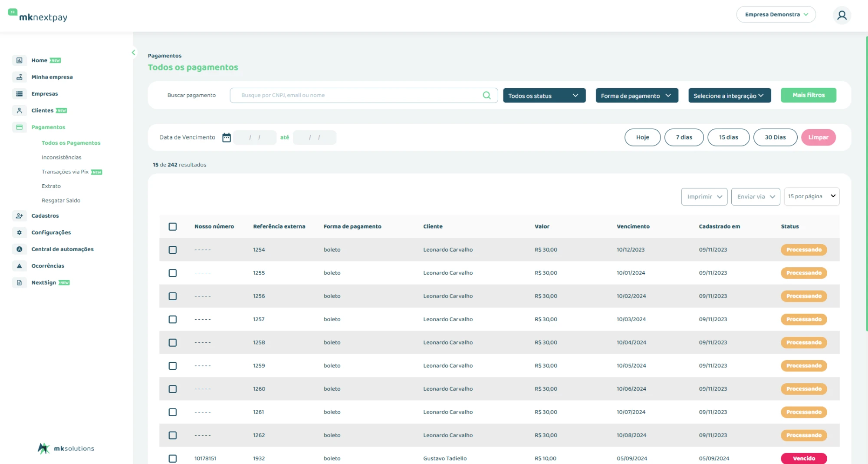The width and height of the screenshot is (868, 464).
Task: Click the Gustavo Tadiello client cell
Action: point(445,458)
